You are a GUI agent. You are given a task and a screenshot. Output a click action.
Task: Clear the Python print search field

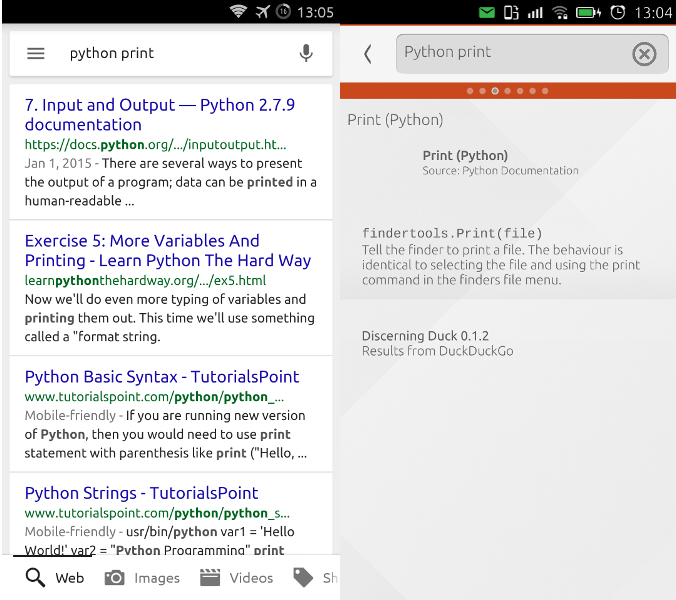[644, 54]
